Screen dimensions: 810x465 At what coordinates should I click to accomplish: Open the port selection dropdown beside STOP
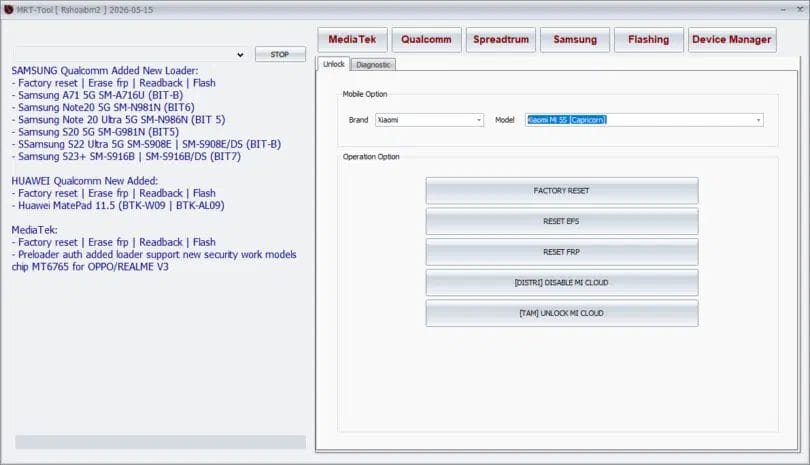pos(240,54)
